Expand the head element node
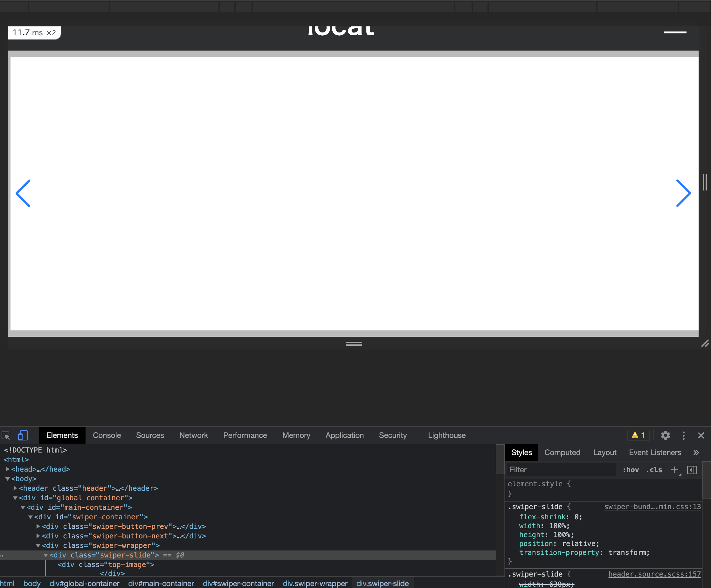Image resolution: width=711 pixels, height=588 pixels. 7,469
